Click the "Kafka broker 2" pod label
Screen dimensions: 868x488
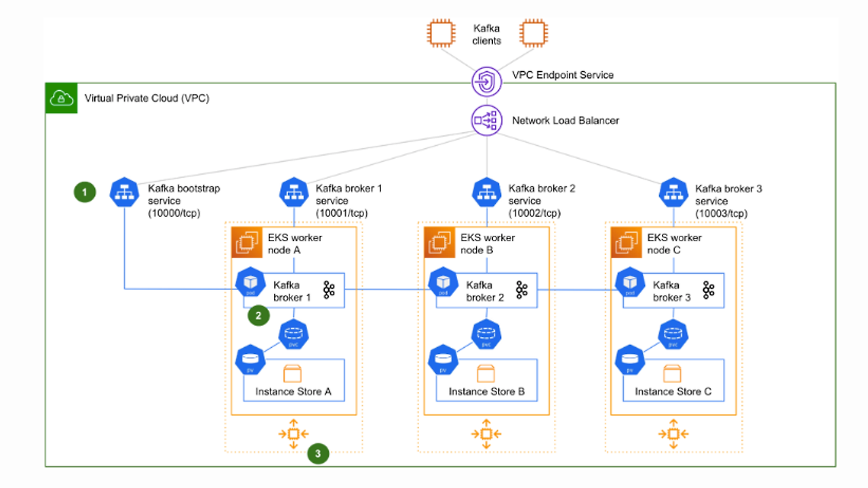point(485,291)
